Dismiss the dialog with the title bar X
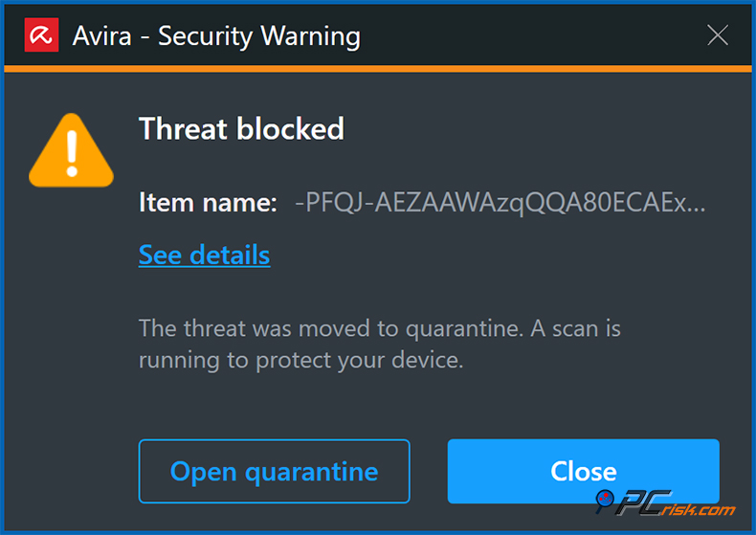The height and width of the screenshot is (535, 756). 718,36
